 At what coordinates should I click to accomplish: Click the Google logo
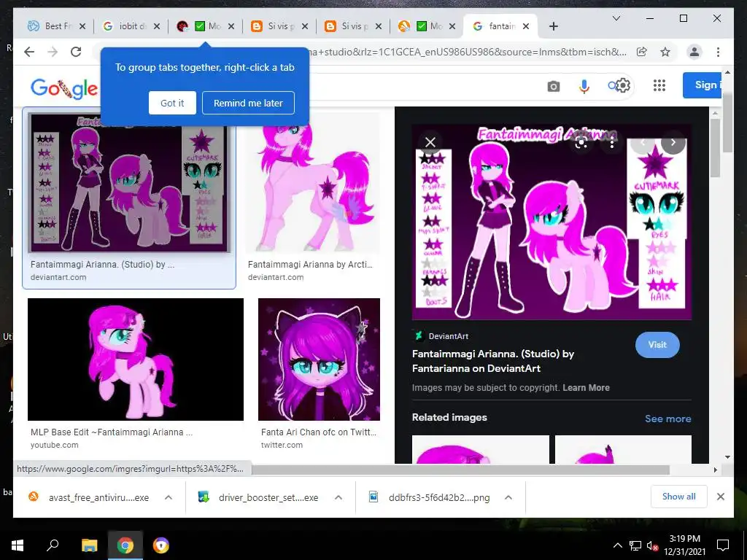[64, 88]
